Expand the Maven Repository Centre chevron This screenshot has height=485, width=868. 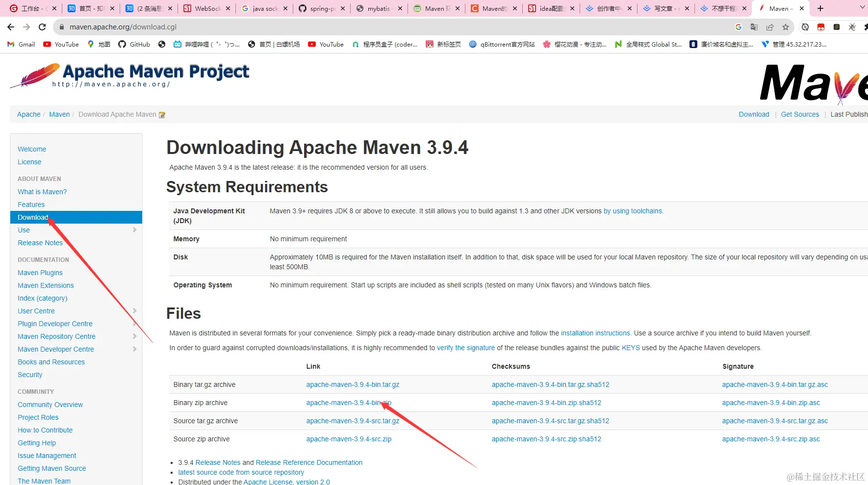[x=134, y=336]
